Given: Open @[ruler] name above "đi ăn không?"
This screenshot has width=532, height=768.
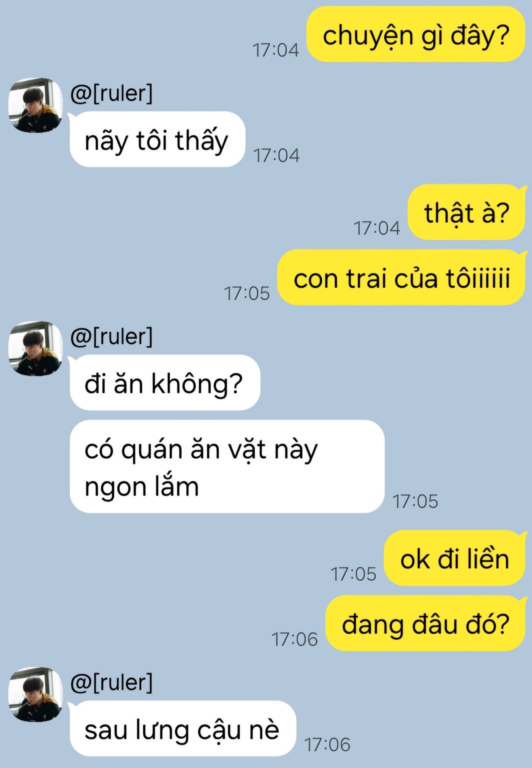Looking at the screenshot, I should click(112, 337).
